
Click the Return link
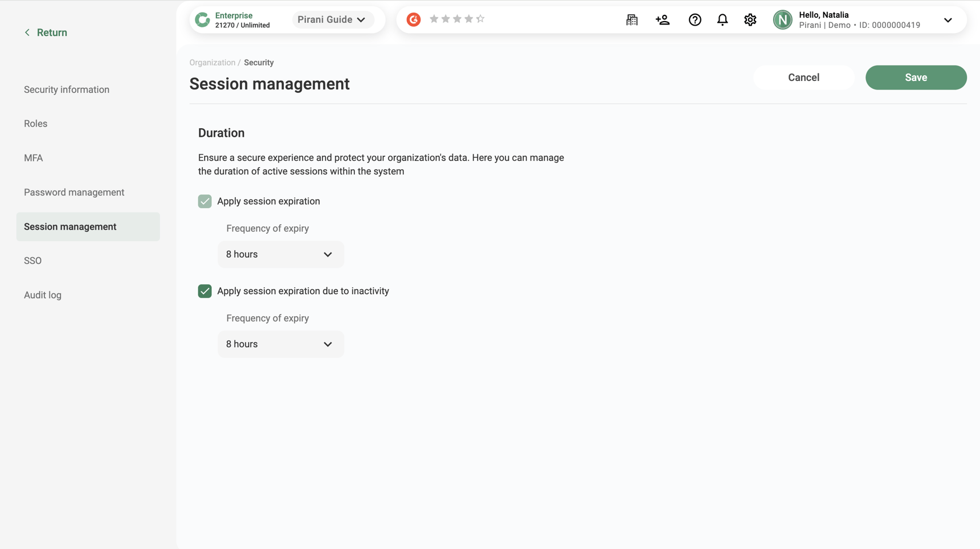coord(52,32)
